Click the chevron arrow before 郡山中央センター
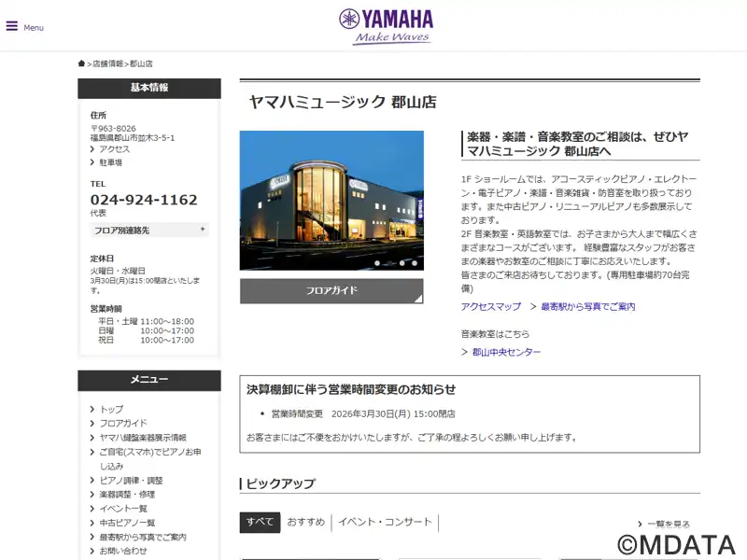747x560 pixels. [x=464, y=352]
